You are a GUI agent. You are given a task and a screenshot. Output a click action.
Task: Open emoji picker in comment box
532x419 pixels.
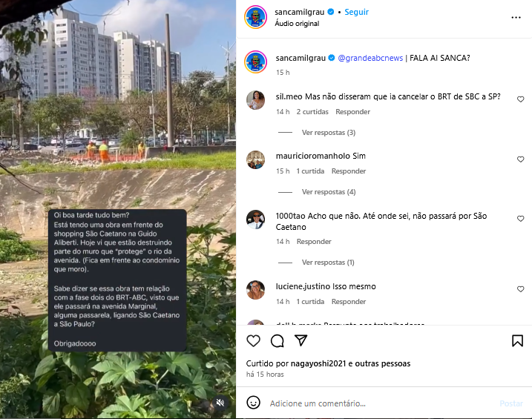pos(253,403)
